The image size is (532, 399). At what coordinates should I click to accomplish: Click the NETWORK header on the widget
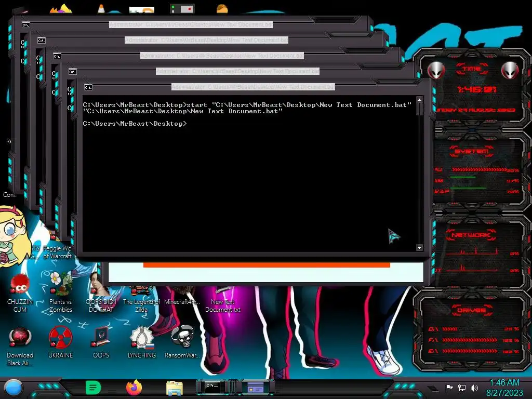(x=471, y=235)
